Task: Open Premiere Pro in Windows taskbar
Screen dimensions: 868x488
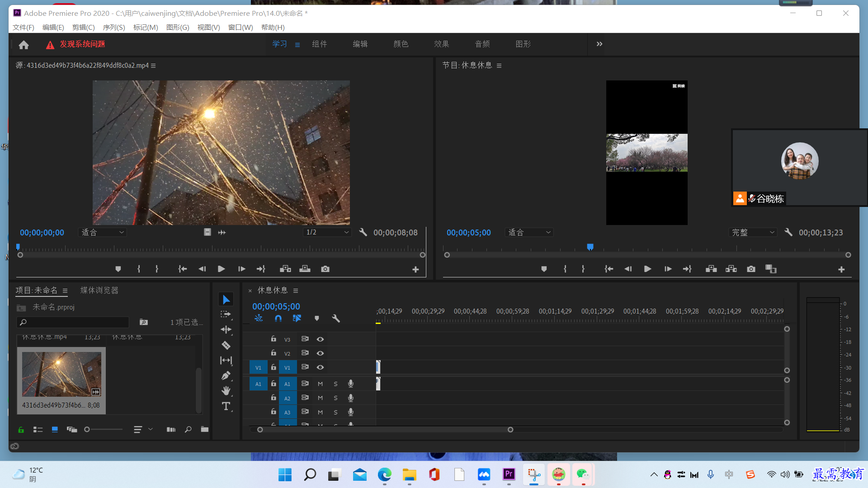Action: point(509,474)
